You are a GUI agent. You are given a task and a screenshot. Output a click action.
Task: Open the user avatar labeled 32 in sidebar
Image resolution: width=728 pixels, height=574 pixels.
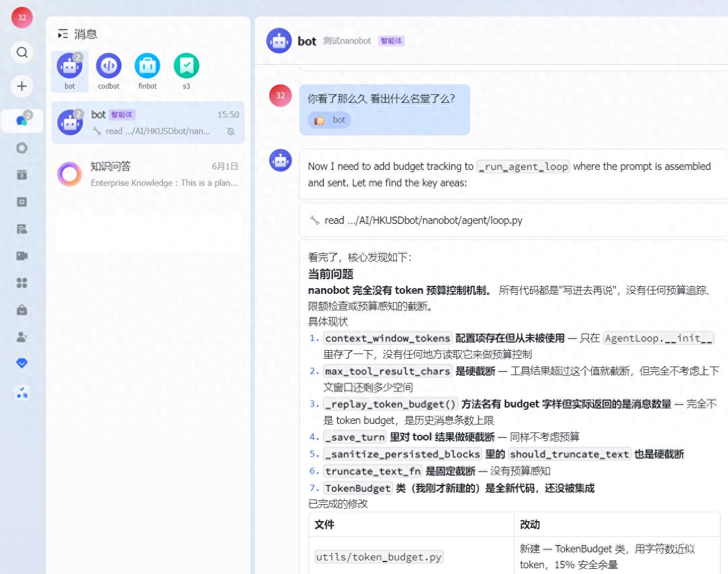(x=22, y=18)
